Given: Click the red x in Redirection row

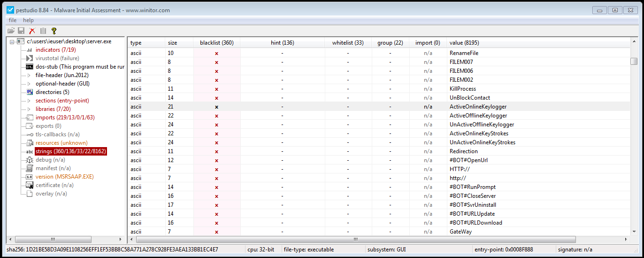Looking at the screenshot, I should pos(216,151).
